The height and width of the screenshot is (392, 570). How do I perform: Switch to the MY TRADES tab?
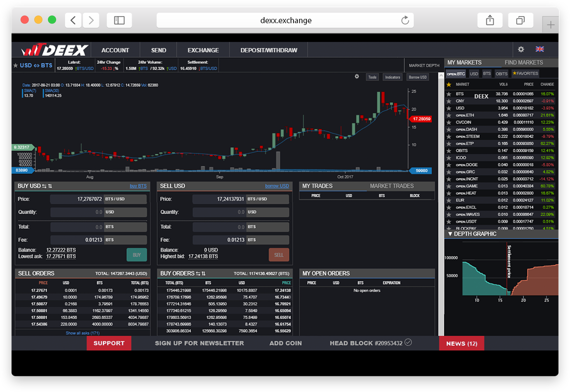[x=317, y=186]
